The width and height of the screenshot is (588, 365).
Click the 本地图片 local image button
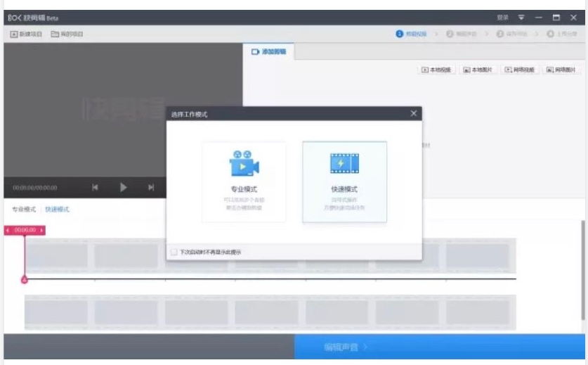pyautogui.click(x=478, y=70)
